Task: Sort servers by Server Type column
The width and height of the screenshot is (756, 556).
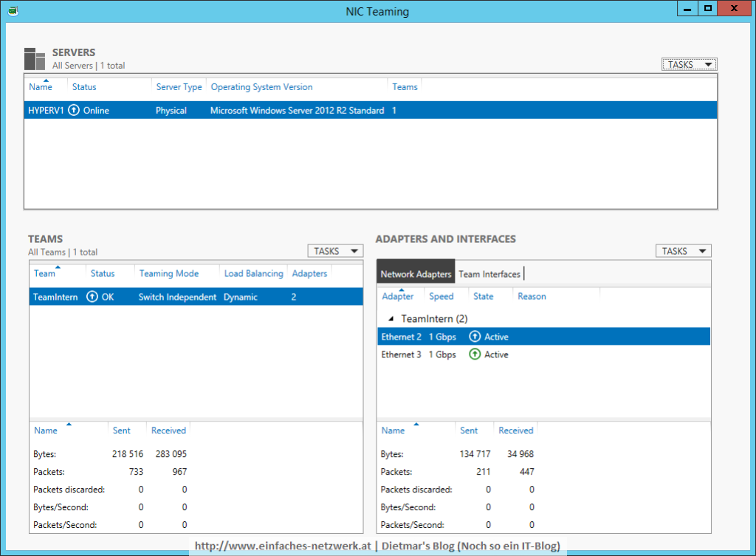Action: (179, 87)
